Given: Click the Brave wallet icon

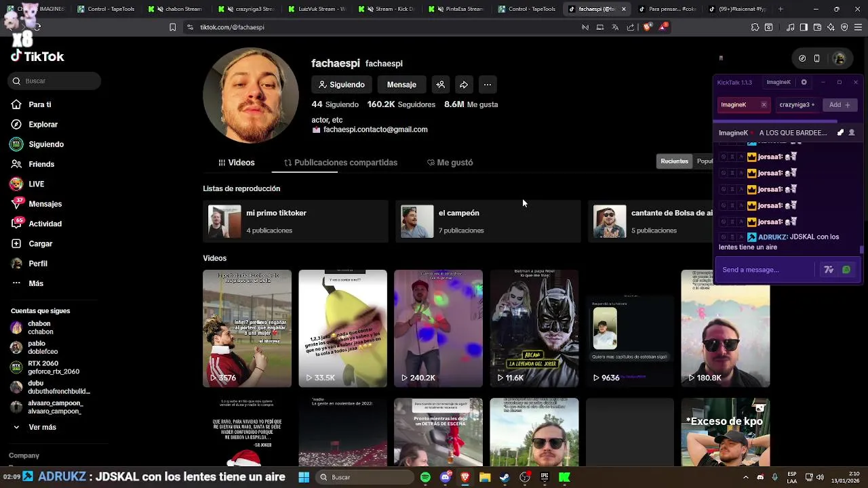Looking at the screenshot, I should pyautogui.click(x=817, y=27).
